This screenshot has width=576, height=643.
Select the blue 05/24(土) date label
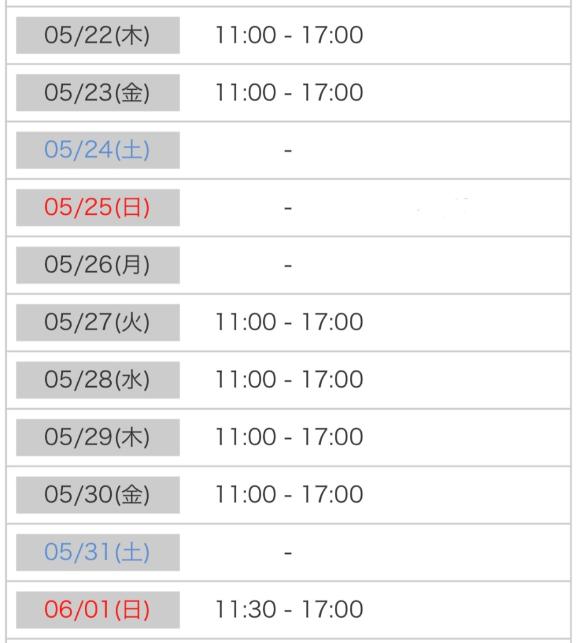(x=98, y=150)
